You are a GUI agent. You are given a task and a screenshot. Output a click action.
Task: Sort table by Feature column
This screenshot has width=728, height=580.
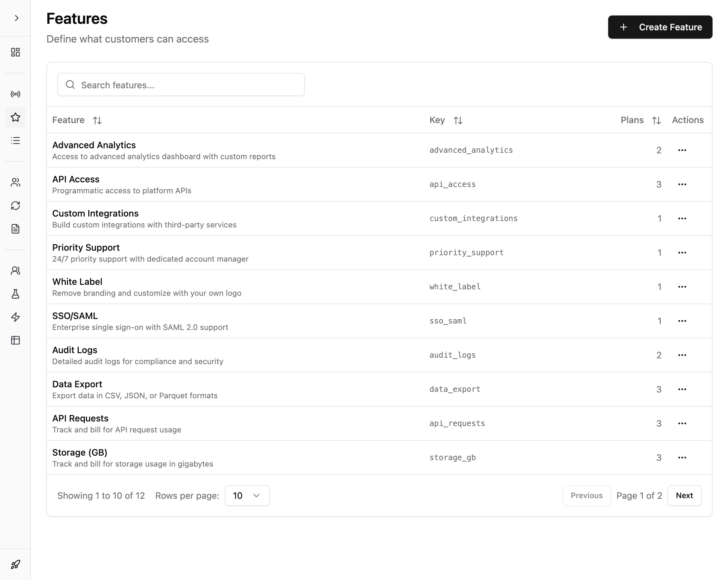[x=97, y=120]
